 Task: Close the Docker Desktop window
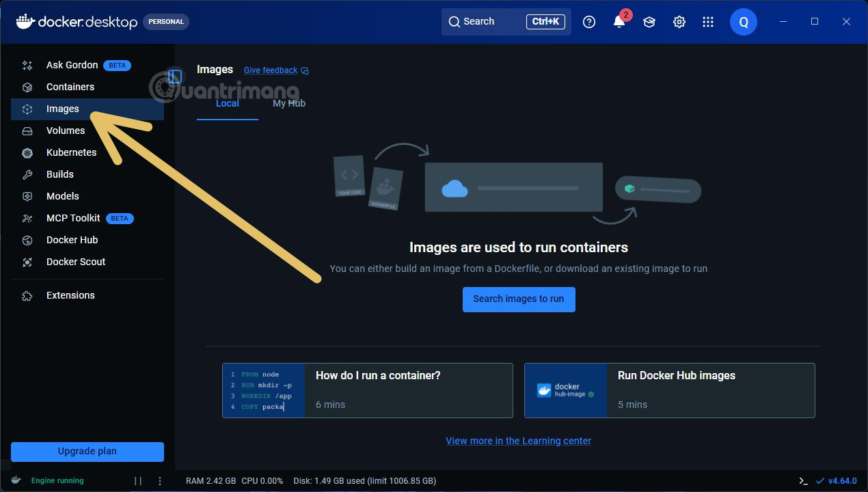(x=846, y=22)
